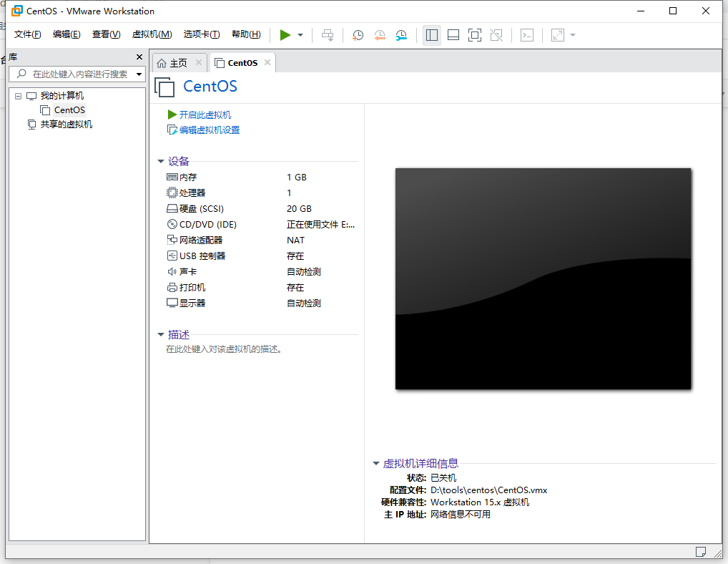Select 我的计算机 in the library tree
This screenshot has height=564, width=728.
tap(62, 96)
